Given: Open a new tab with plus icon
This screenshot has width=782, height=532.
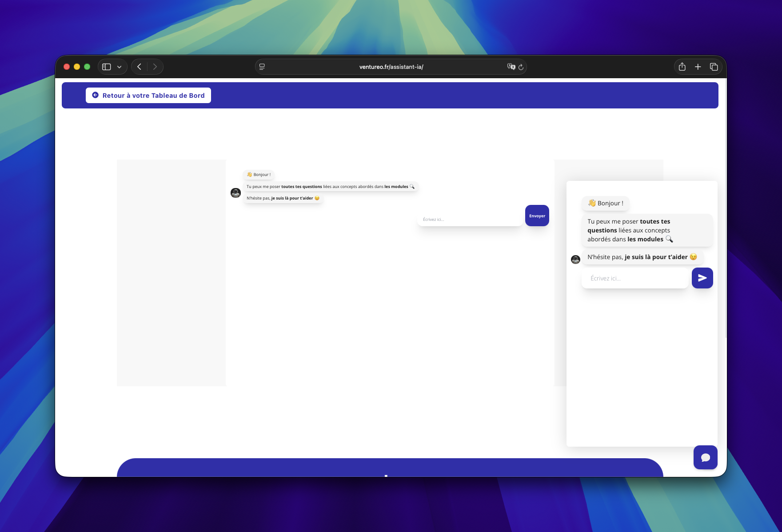Looking at the screenshot, I should [698, 67].
